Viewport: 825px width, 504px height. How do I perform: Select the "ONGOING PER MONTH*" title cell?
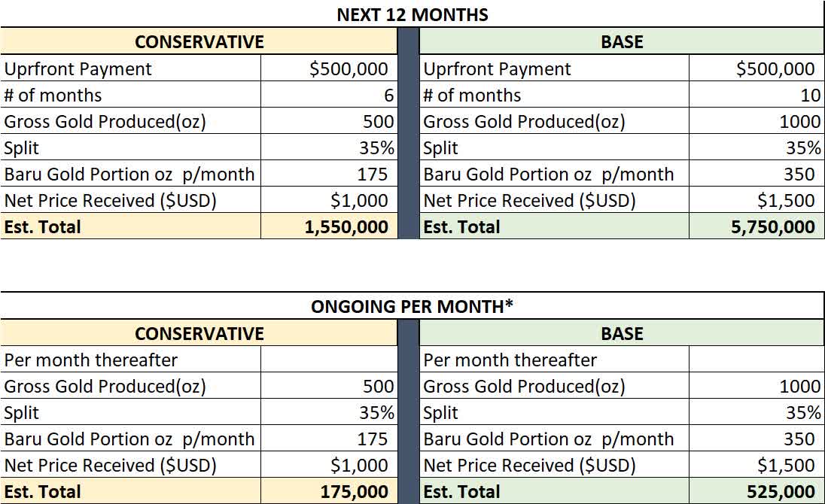(x=412, y=306)
